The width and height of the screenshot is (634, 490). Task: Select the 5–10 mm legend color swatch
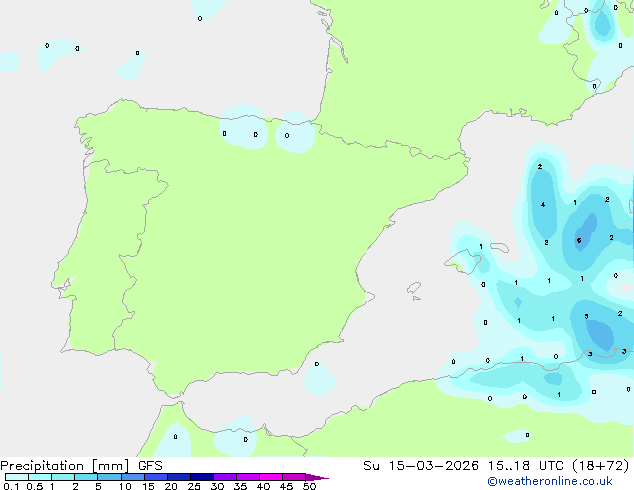click(109, 477)
